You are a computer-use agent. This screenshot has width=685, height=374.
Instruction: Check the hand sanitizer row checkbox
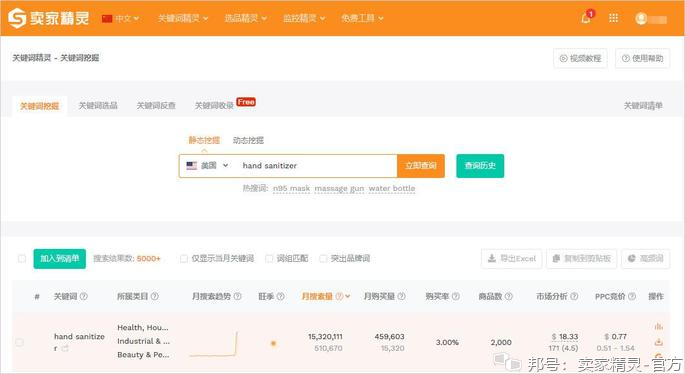click(x=20, y=342)
